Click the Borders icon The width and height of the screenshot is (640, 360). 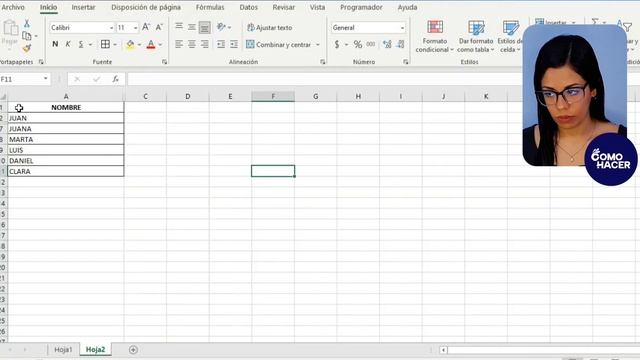pos(105,44)
